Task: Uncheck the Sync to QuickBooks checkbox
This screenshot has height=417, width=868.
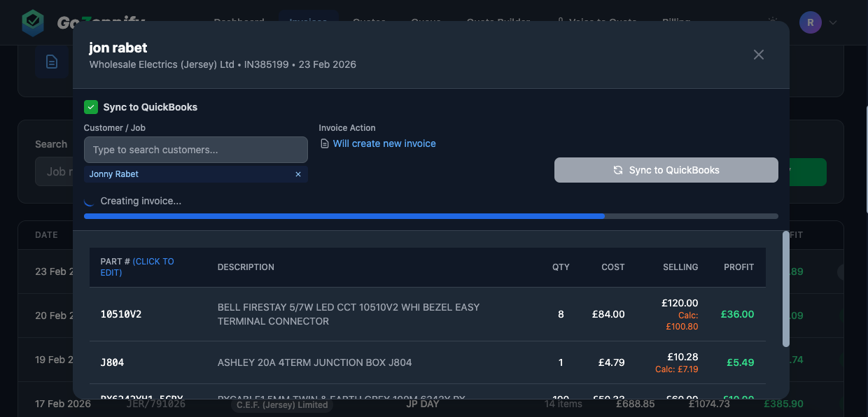Action: click(90, 107)
